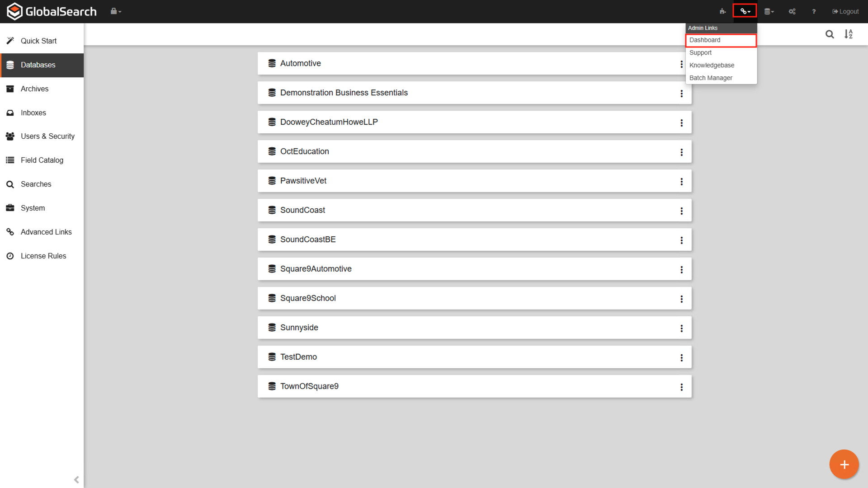Expand the TownOfSquare9 three-dot menu
Screen dimensions: 868x488
point(681,387)
